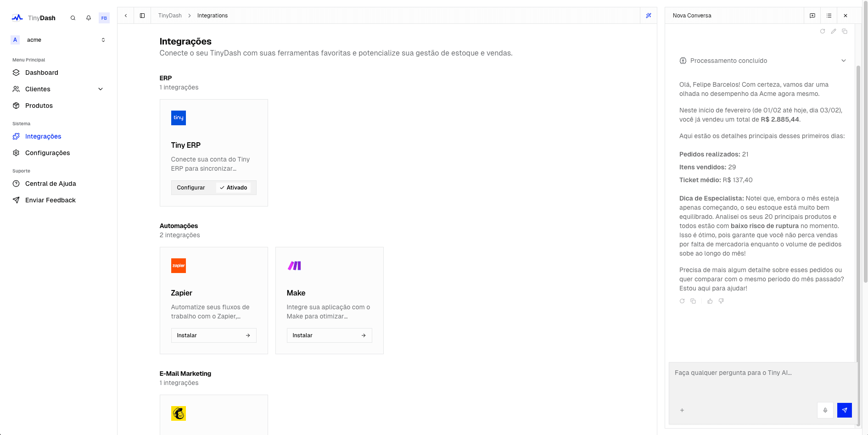This screenshot has height=435, width=868.
Task: Toggle the Tiny ERP Ativado state
Action: [234, 188]
